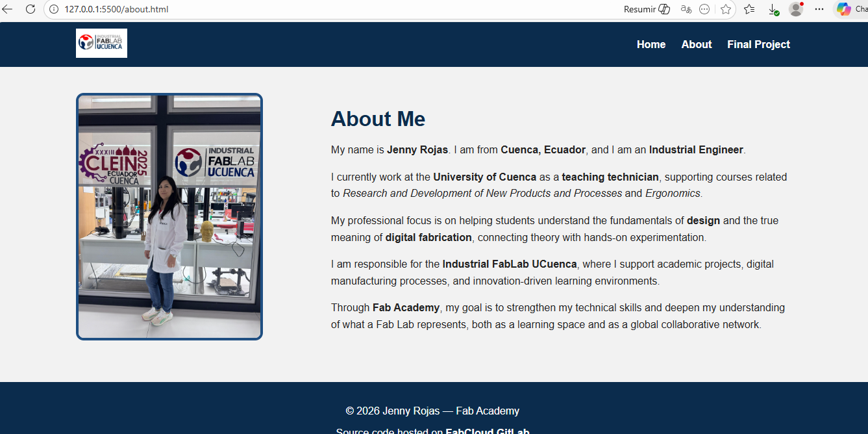The height and width of the screenshot is (434, 868).
Task: Open the browser Settings and more menu
Action: [x=819, y=9]
